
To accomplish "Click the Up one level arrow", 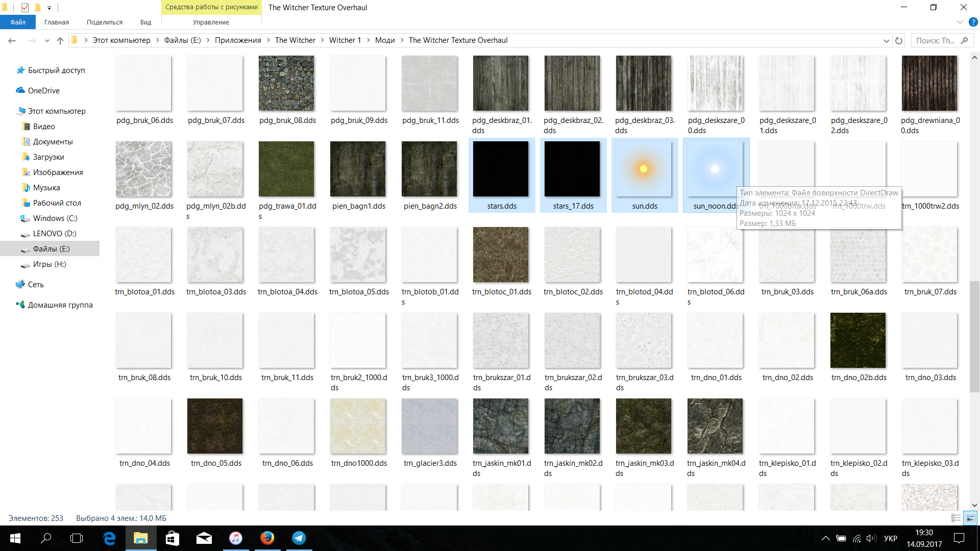I will [60, 41].
